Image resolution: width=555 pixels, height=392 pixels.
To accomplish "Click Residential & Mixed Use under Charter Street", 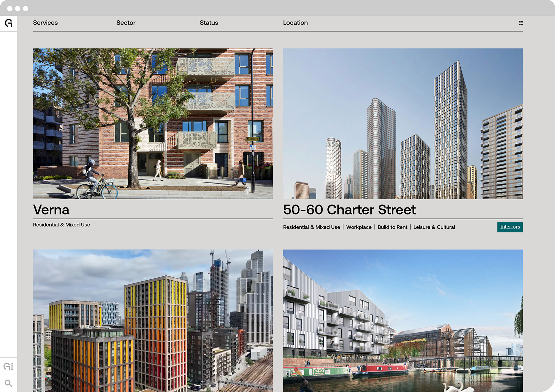I will [311, 227].
